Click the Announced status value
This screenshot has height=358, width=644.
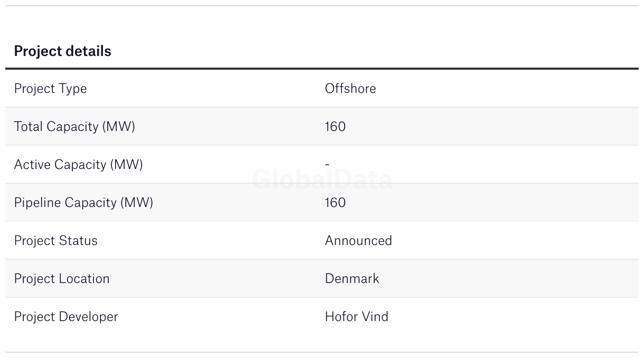point(358,241)
